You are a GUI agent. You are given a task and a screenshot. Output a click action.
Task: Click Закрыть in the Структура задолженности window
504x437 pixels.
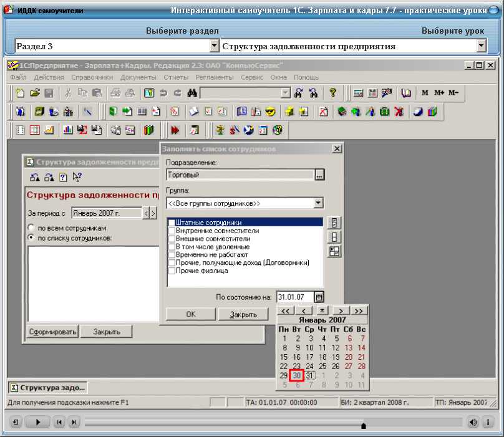pos(107,332)
